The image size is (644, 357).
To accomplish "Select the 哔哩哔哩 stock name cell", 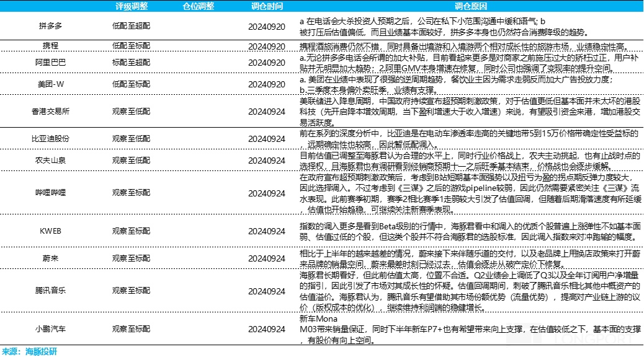I will (x=50, y=193).
